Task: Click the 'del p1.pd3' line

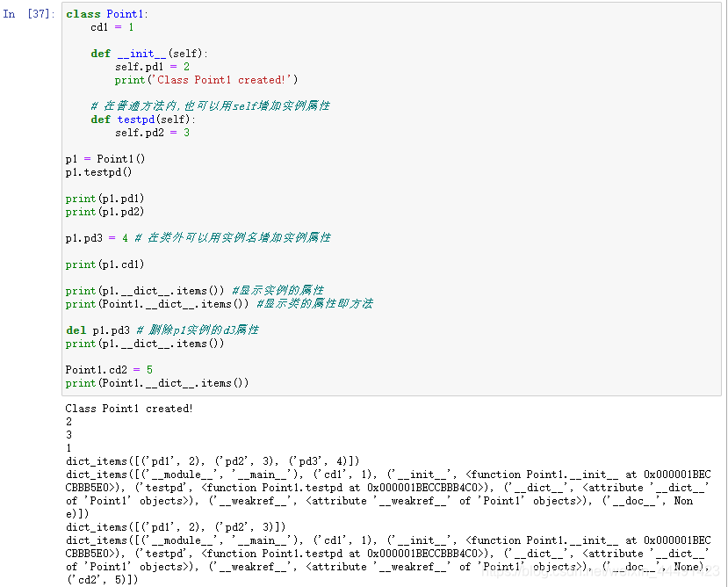Action: 162,330
